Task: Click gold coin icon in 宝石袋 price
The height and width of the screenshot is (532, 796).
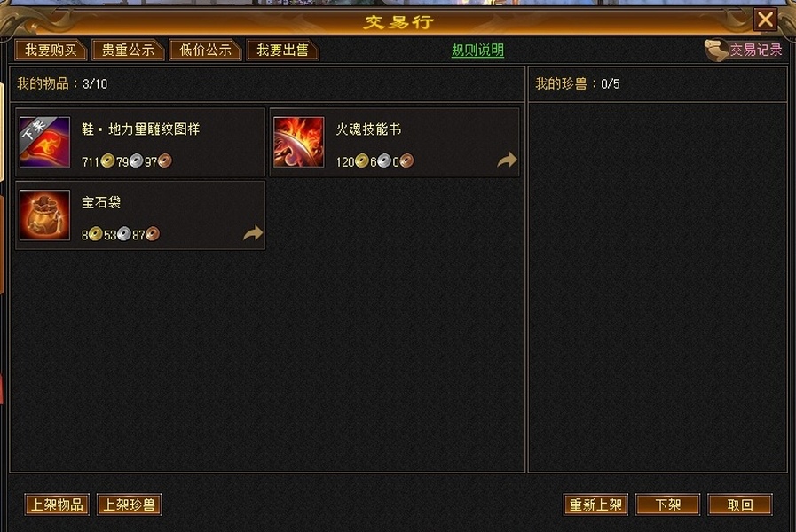Action: (x=96, y=234)
